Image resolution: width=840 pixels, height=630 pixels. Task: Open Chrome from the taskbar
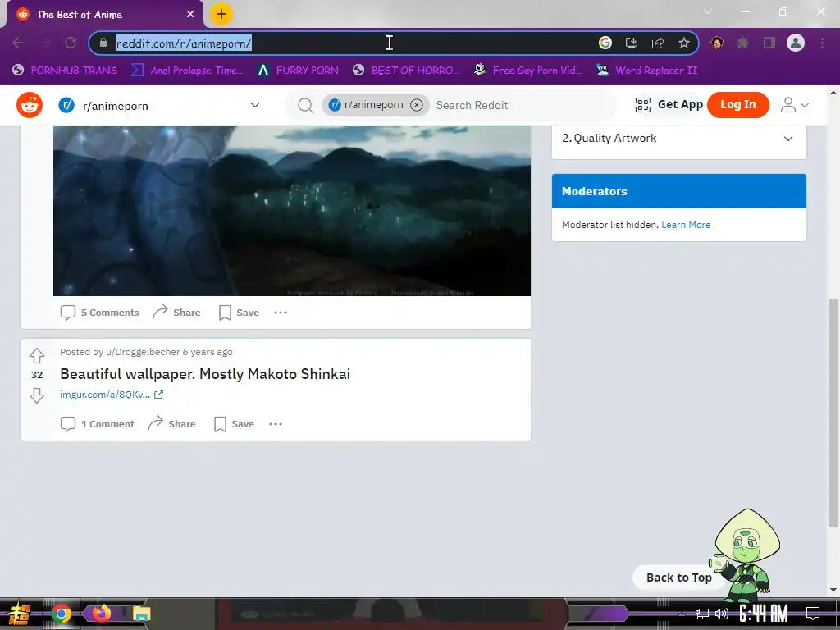click(61, 614)
